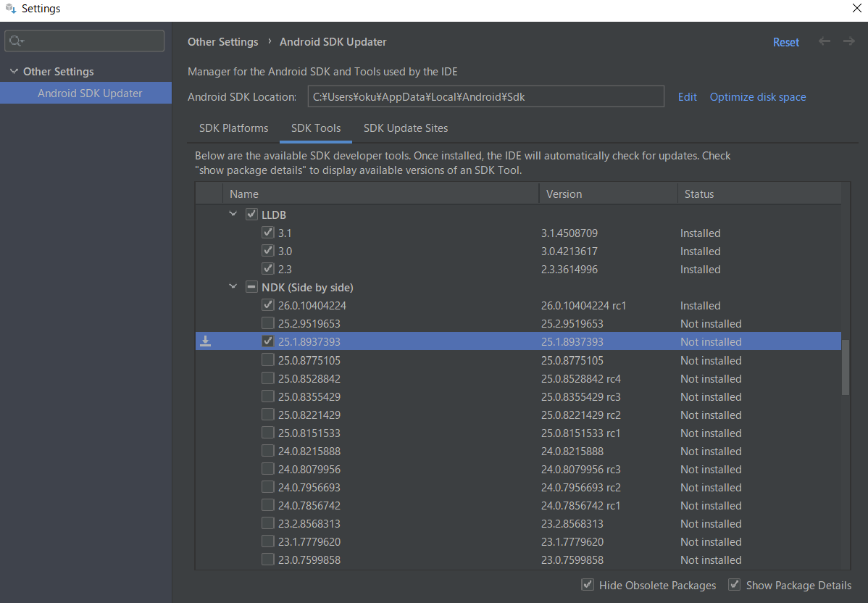Click the settings search field

click(x=85, y=41)
